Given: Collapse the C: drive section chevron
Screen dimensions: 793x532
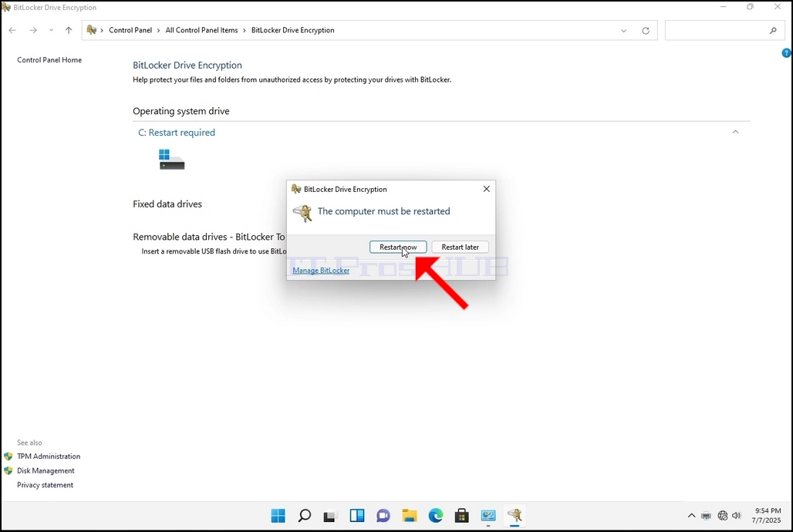Looking at the screenshot, I should [735, 132].
